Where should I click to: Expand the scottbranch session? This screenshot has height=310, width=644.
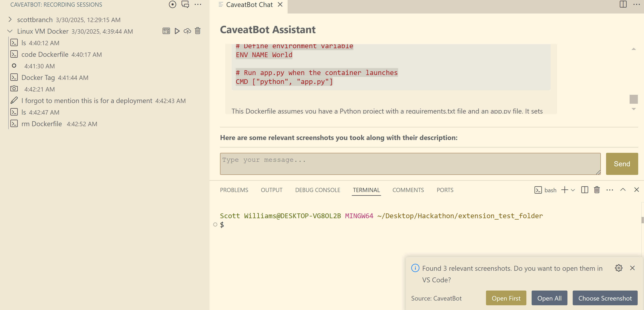[x=10, y=19]
